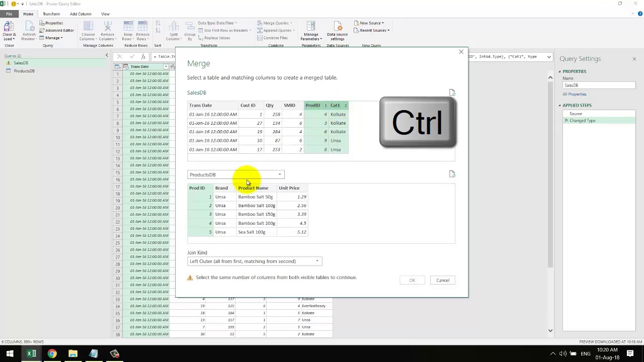Click Replace Values in the ribbon
This screenshot has width=644, height=362.
[214, 38]
